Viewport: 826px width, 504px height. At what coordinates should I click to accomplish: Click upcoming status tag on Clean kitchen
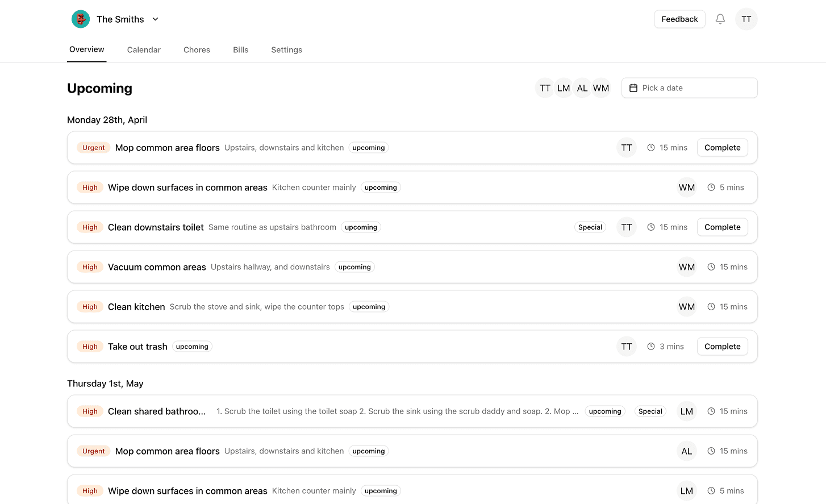point(369,307)
